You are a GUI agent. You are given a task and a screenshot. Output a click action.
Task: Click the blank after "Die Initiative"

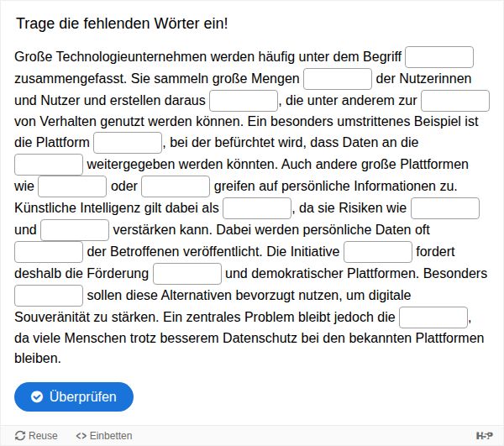tap(378, 252)
